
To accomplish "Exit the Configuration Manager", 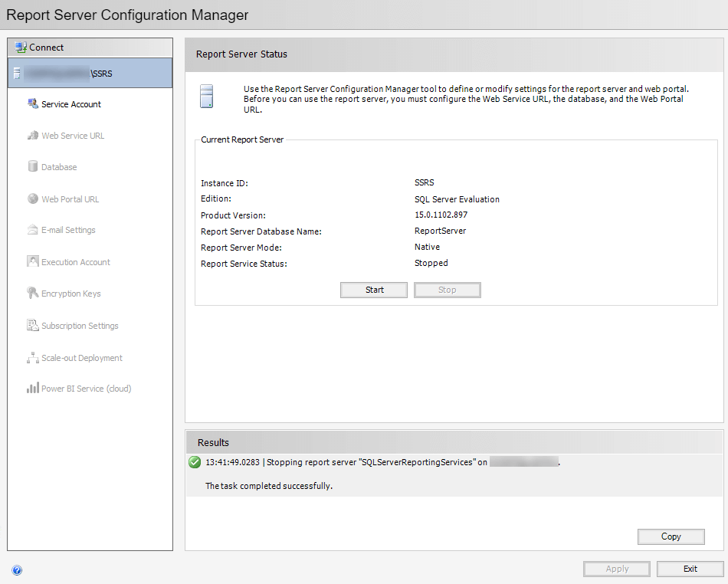I will click(690, 569).
